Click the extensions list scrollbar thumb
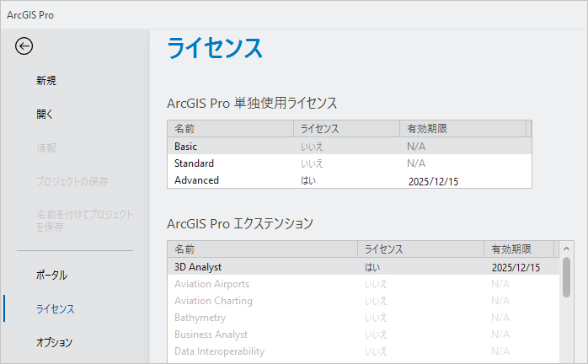Viewport: 588px width, 364px height. tap(566, 277)
